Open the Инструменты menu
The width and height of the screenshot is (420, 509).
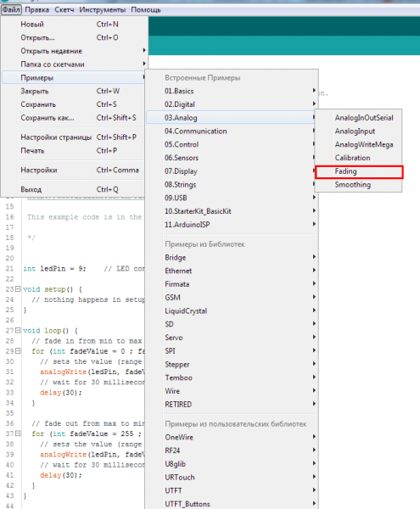tap(102, 10)
